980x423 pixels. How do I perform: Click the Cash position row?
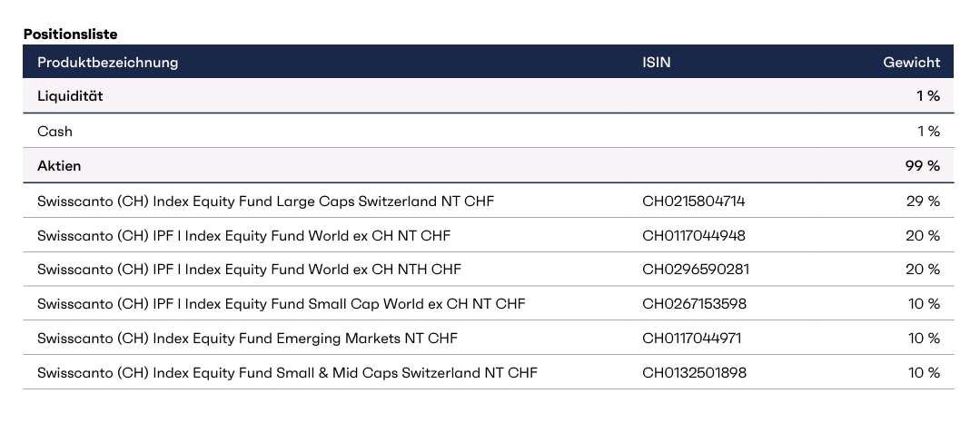pos(54,132)
